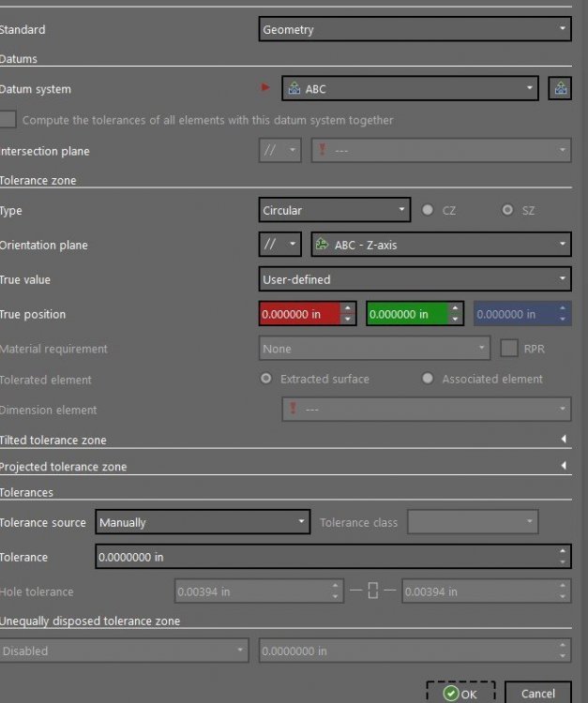
Task: Enable compute tolerances of all elements checkbox
Action: [8, 120]
